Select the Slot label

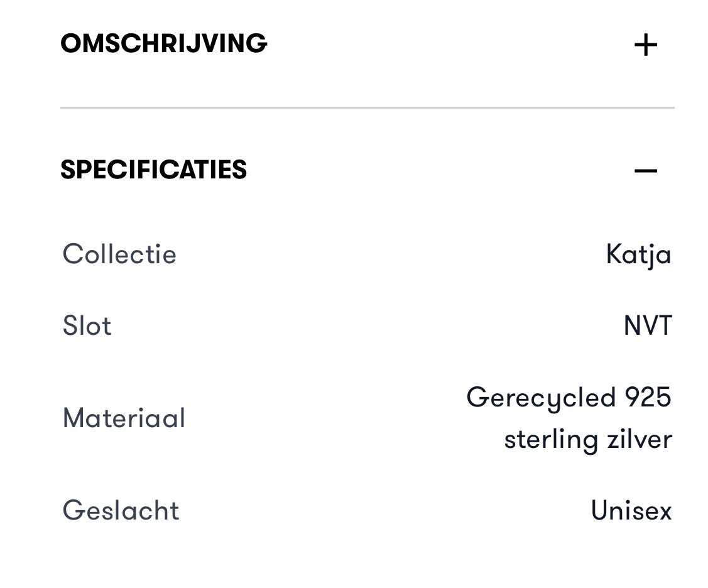pos(87,326)
